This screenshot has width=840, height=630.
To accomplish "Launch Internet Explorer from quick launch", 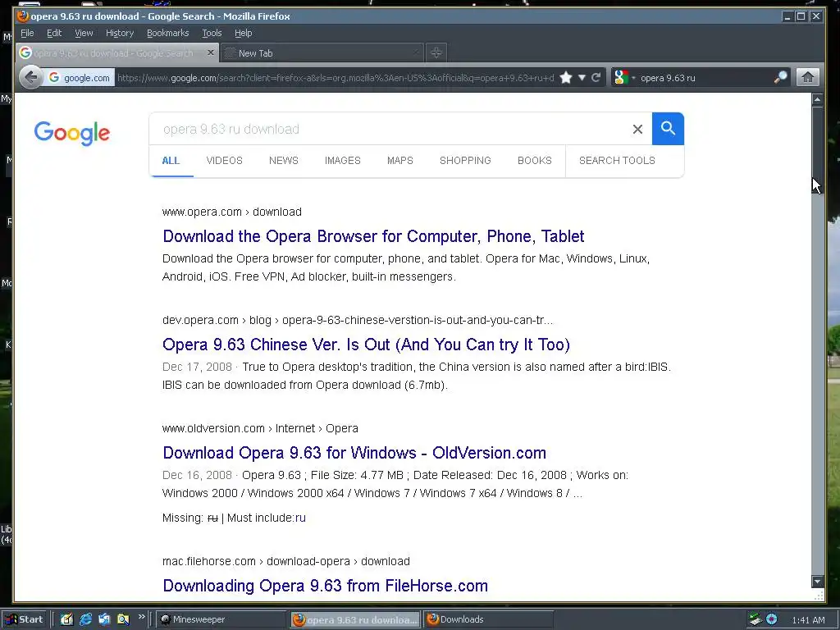I will tap(85, 619).
